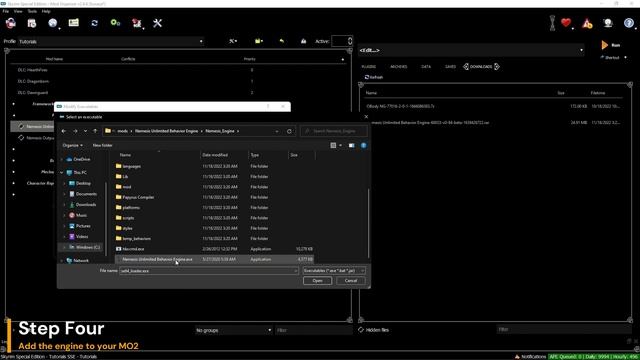Click the Search Nemesis_Engine box

click(334, 131)
